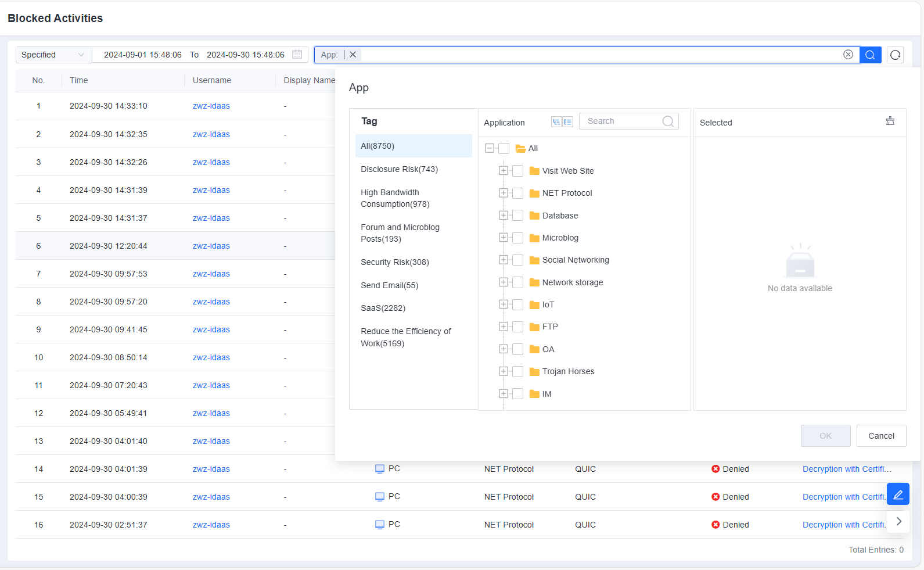The height and width of the screenshot is (570, 924).
Task: Expand the Visit Web Site node
Action: pos(504,171)
